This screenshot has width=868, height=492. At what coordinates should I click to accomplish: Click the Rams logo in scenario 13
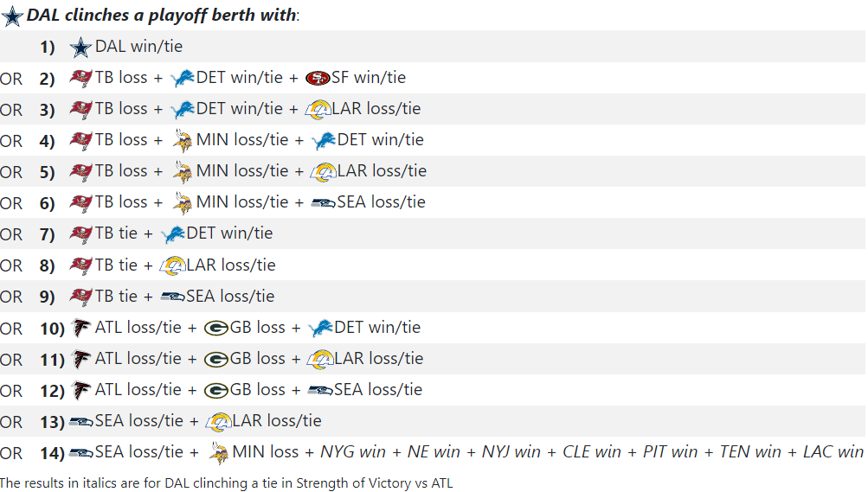[x=218, y=422]
